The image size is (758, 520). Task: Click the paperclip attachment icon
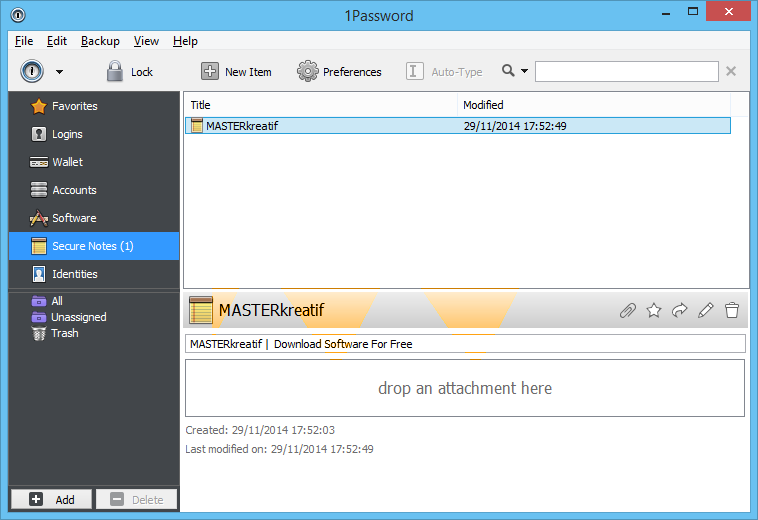(x=627, y=310)
